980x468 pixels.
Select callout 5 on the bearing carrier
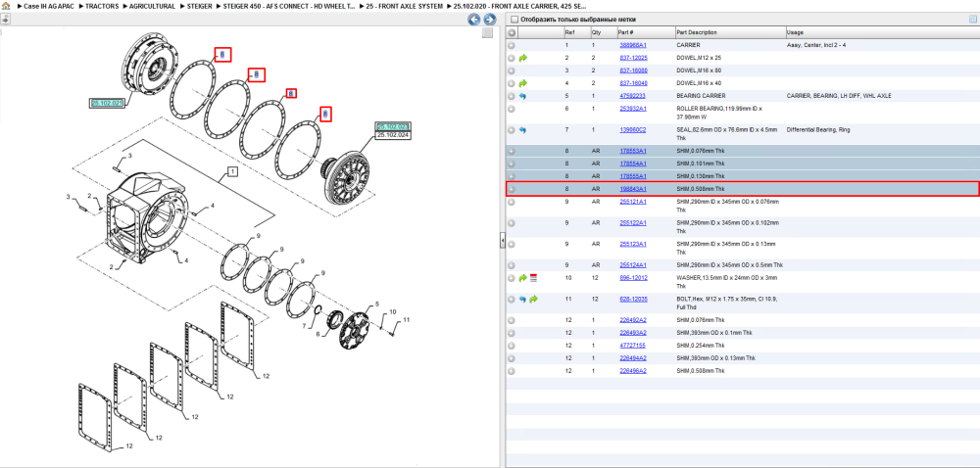(377, 304)
